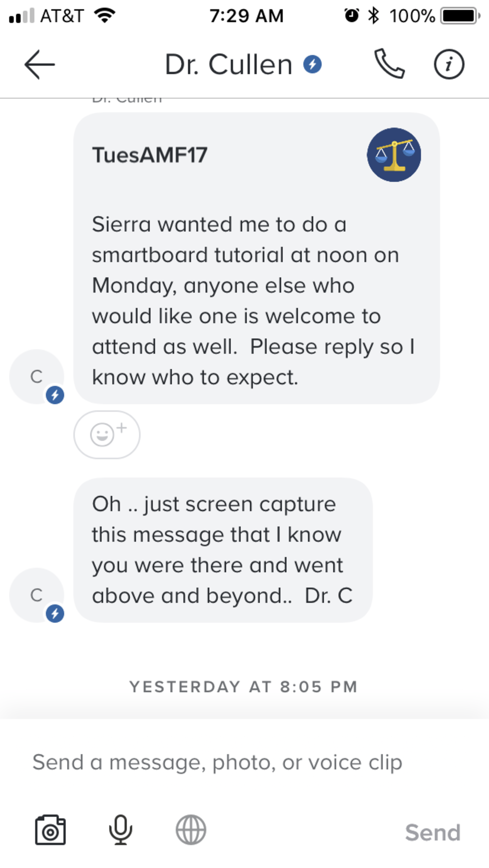Screen dimensions: 489x868
Task: Record a voice clip with the microphone
Action: 121,830
